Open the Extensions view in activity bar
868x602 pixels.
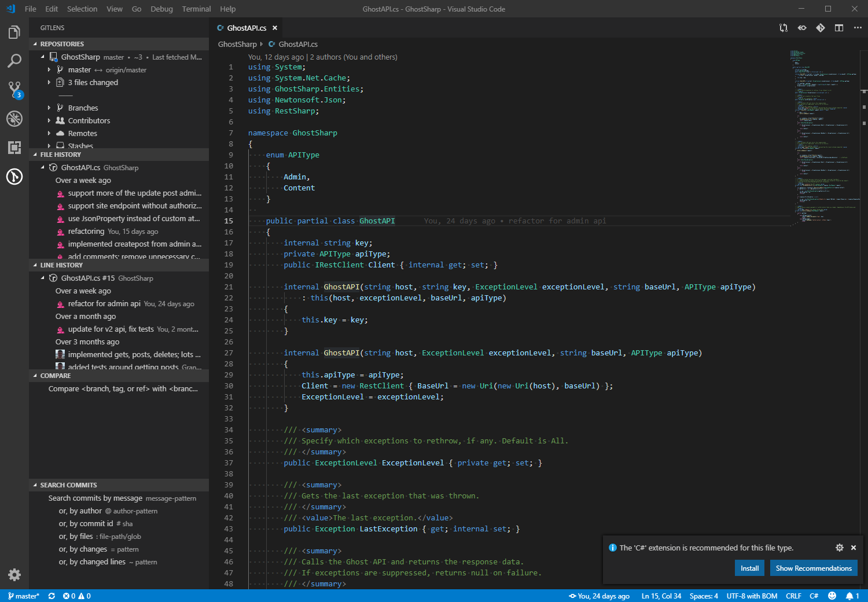(14, 148)
